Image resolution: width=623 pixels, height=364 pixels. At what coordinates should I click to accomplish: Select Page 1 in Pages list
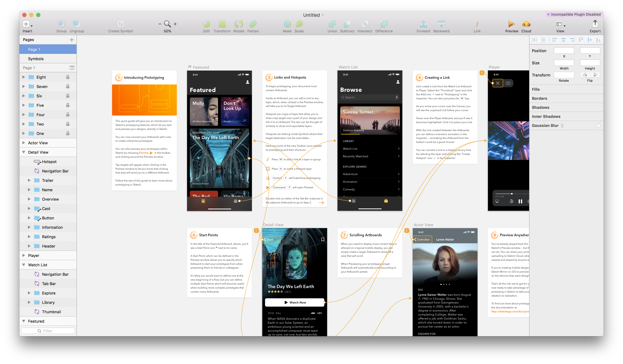[x=48, y=50]
